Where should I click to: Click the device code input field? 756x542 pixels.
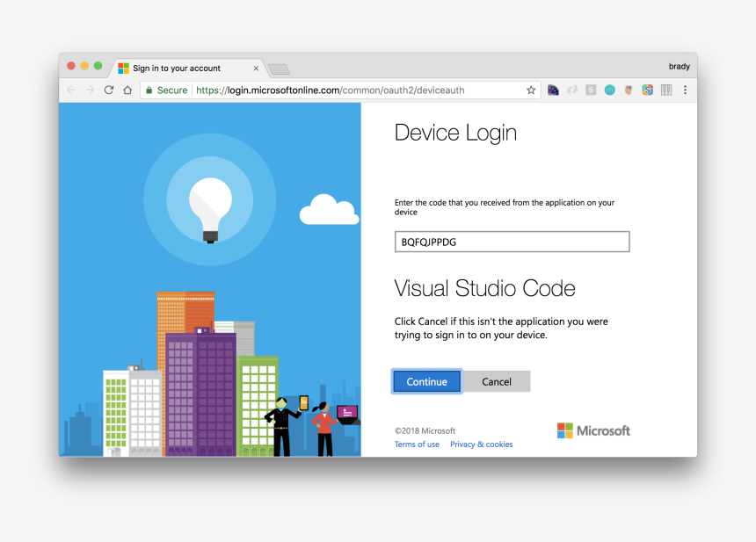[512, 242]
